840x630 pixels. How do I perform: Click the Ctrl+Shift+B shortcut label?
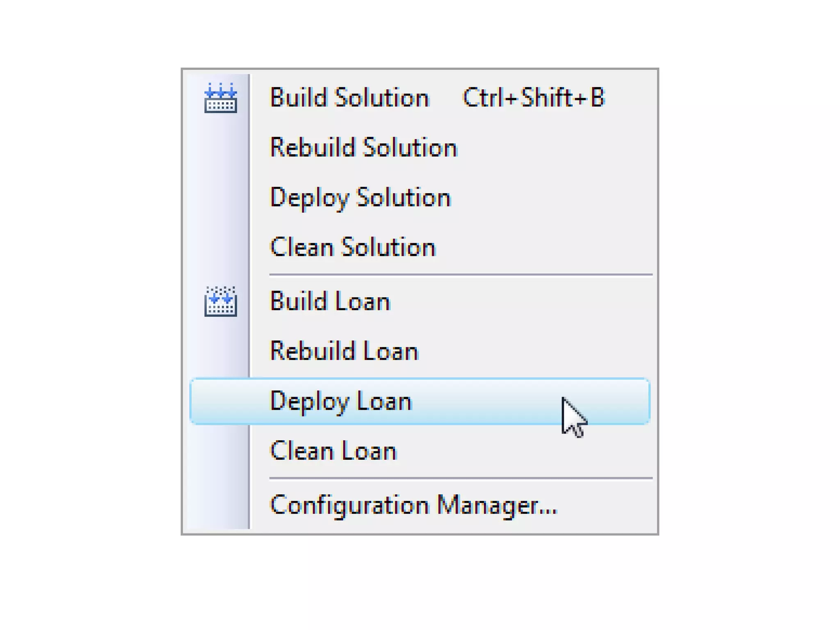pyautogui.click(x=534, y=98)
